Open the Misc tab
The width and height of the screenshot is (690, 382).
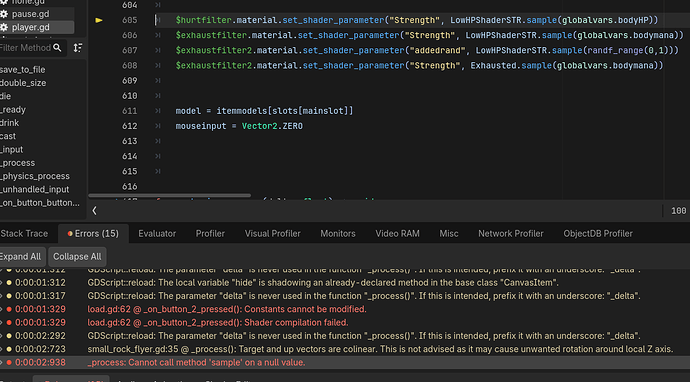(x=448, y=234)
